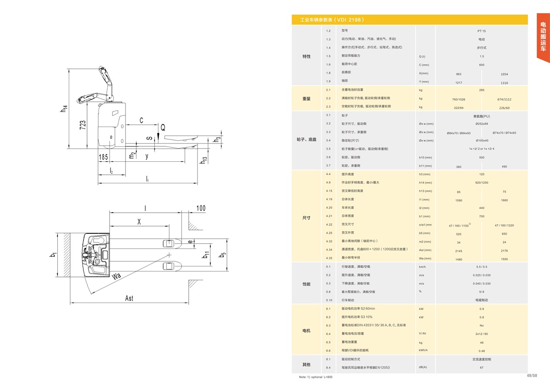This screenshot has height=392, width=550.
Task: Click the overall length value '1660'
Action: [x=504, y=201]
